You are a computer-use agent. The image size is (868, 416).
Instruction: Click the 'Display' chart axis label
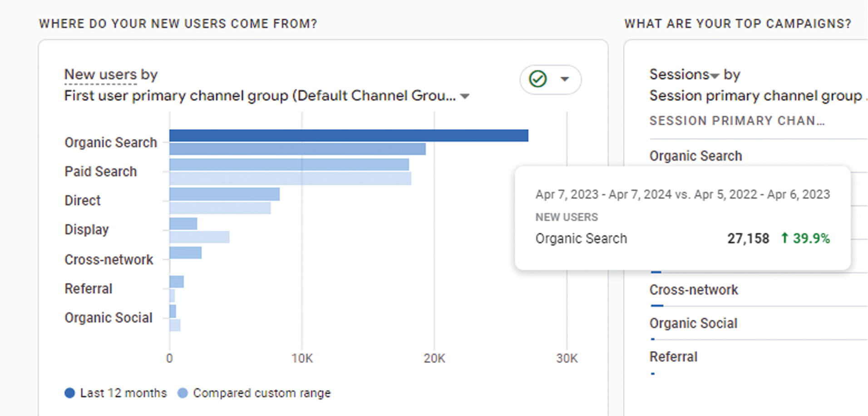click(x=87, y=230)
